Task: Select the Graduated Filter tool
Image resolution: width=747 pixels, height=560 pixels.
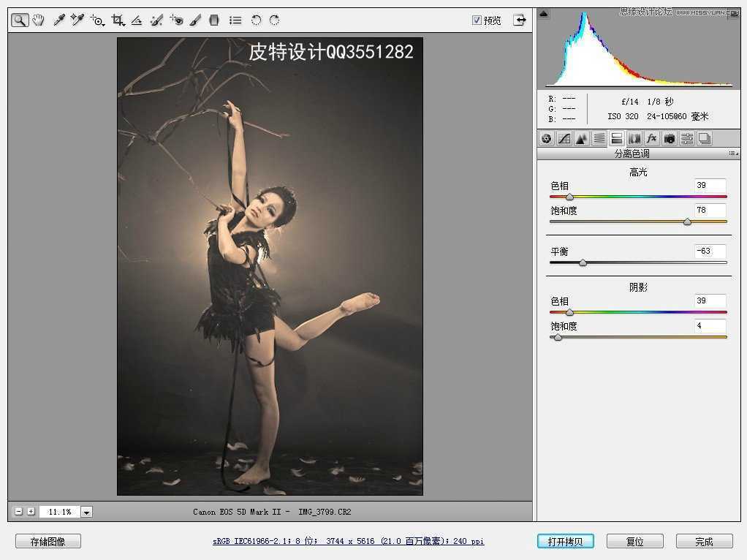Action: (214, 20)
